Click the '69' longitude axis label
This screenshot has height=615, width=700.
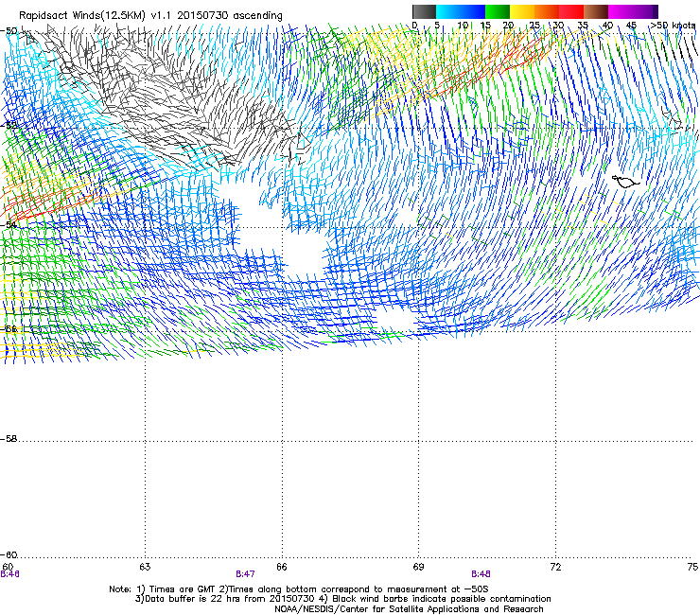[x=418, y=567]
